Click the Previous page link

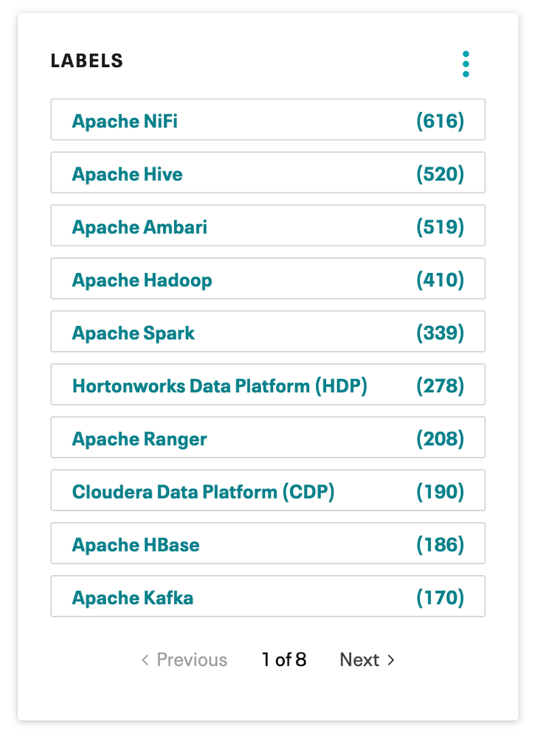192,660
